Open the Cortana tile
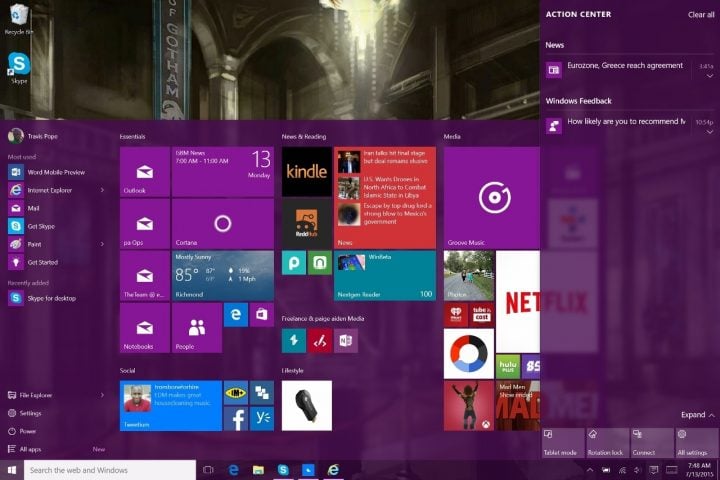The image size is (720, 480). click(223, 224)
